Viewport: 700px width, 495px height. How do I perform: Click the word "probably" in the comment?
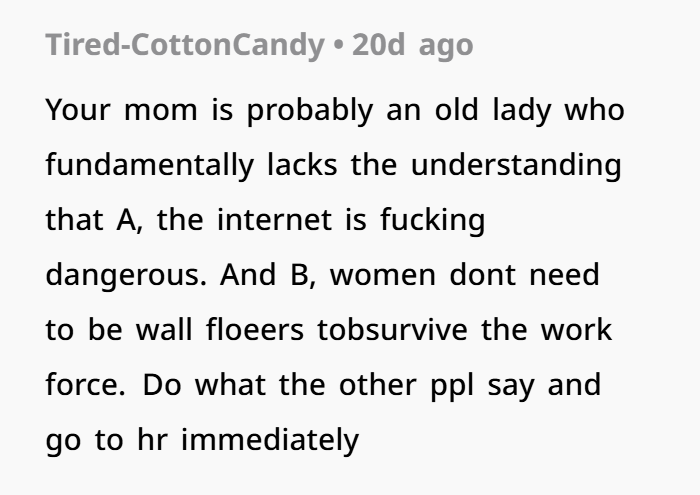pos(310,110)
